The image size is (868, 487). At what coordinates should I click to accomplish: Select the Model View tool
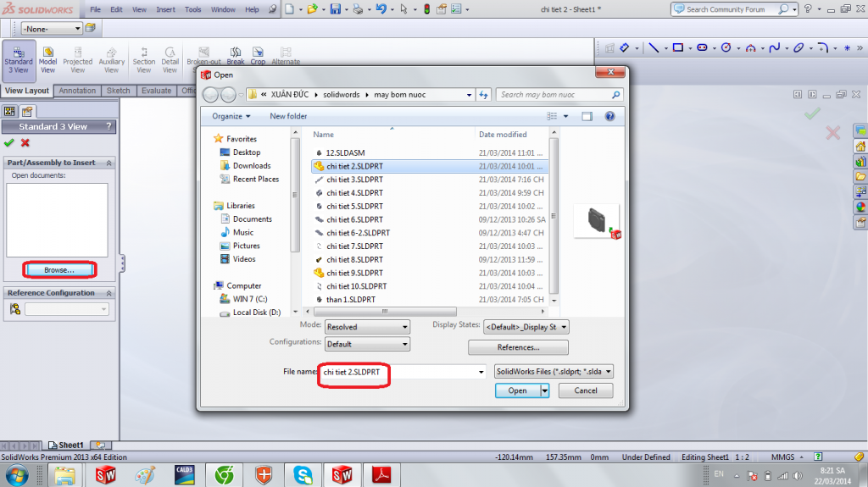47,59
